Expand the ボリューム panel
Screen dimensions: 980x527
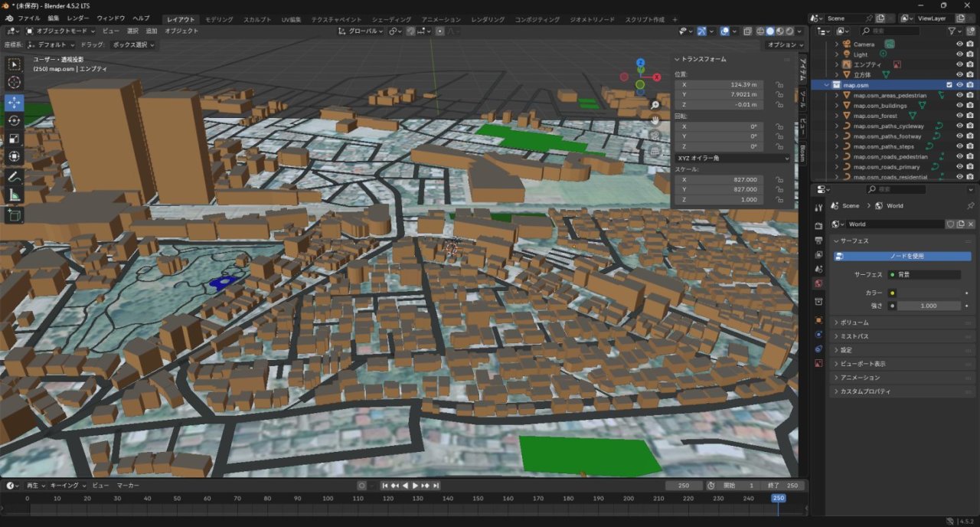coord(854,322)
